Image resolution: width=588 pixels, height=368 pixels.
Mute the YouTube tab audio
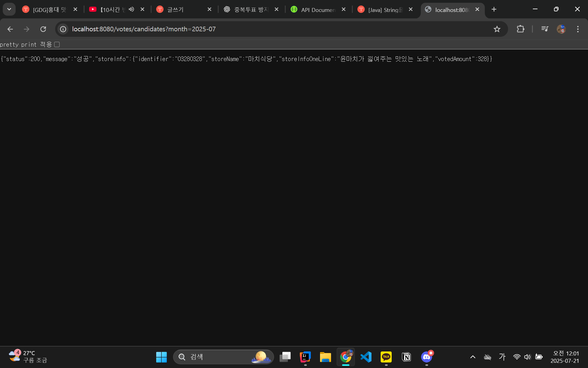(x=131, y=10)
